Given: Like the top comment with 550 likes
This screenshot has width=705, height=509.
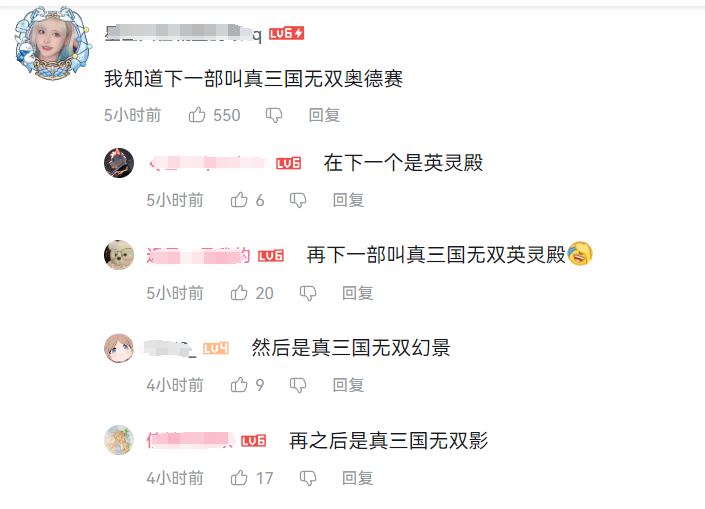Looking at the screenshot, I should pos(197,115).
